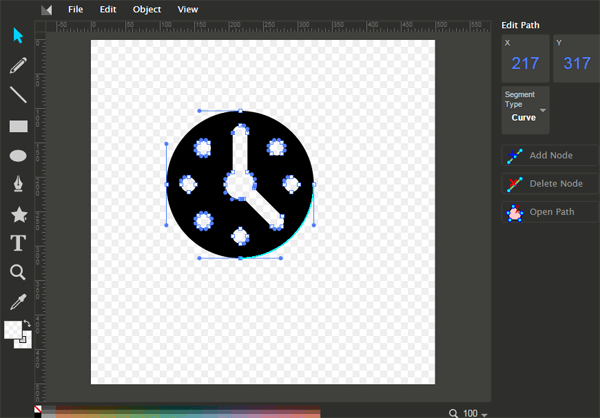Switch to the Path pen tool

(x=18, y=185)
